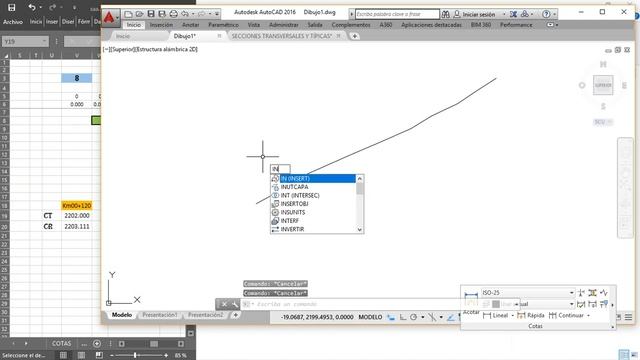Click the Undo arrow in AutoCAD quick access
Viewport: 640px width, 360px height.
pyautogui.click(x=185, y=14)
